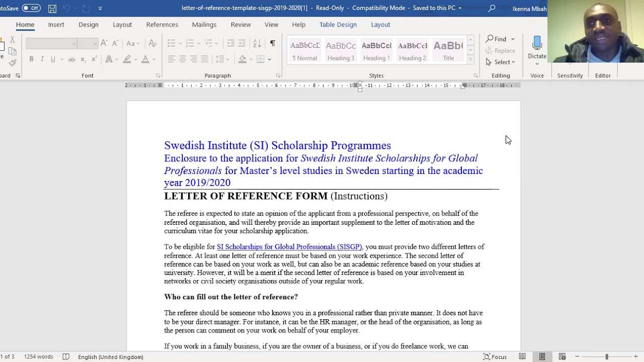Open the Paragraph dialog launcher
Screen dimensions: 644x362
[278, 75]
